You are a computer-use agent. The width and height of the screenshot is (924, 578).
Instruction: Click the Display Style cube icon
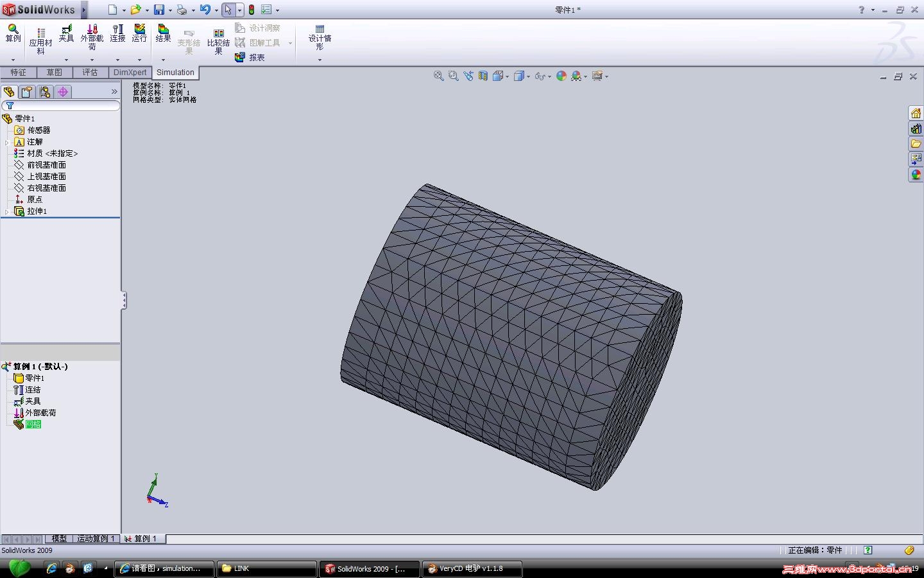point(519,76)
